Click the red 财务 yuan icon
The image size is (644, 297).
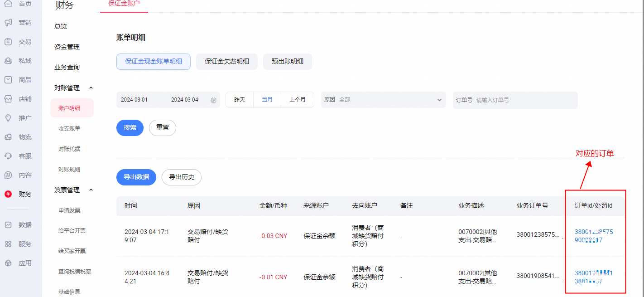click(x=8, y=194)
